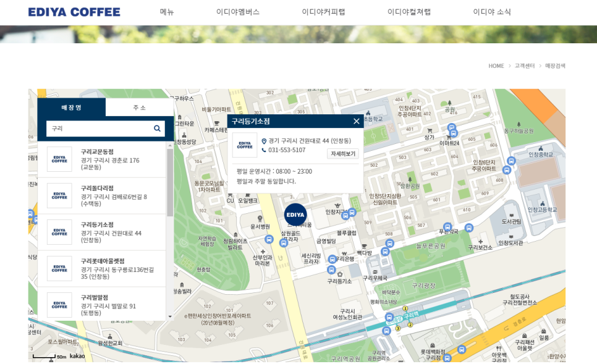Click the bus stop icon near 구리패션아울렛

coord(462,349)
